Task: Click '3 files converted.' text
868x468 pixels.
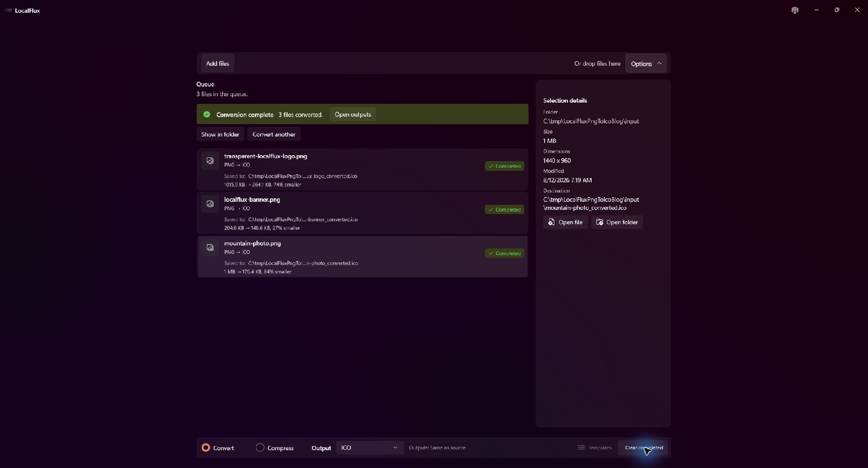Action: pyautogui.click(x=300, y=115)
